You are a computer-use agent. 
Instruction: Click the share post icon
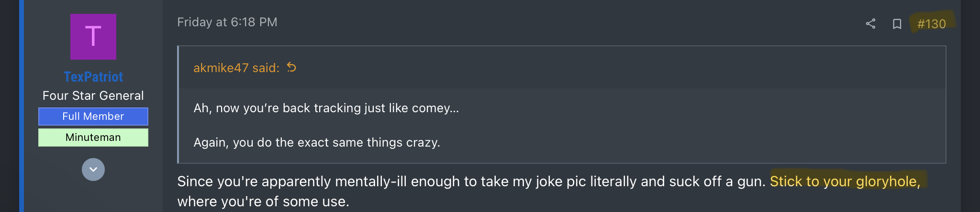click(870, 24)
